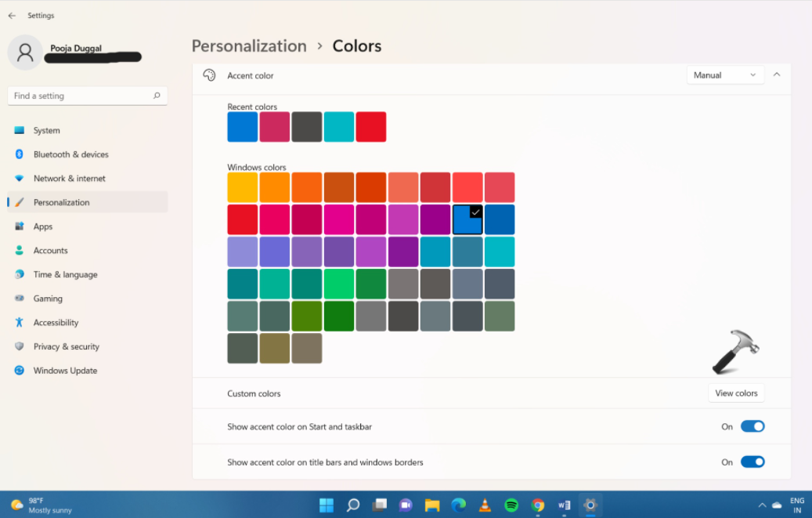Screen dimensions: 812x518
Task: Disable accent color on title bars and borders
Action: click(752, 462)
